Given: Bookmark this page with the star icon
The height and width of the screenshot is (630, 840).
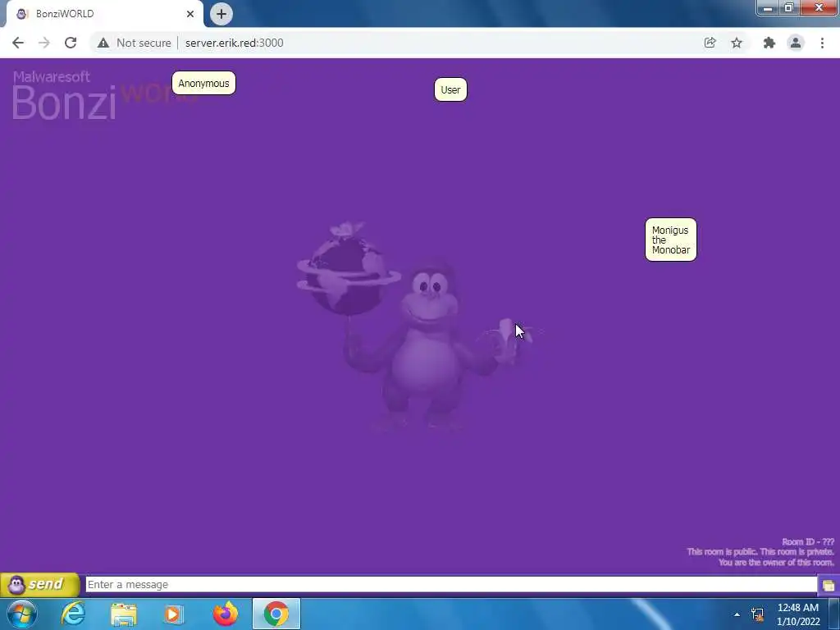Looking at the screenshot, I should coord(737,43).
